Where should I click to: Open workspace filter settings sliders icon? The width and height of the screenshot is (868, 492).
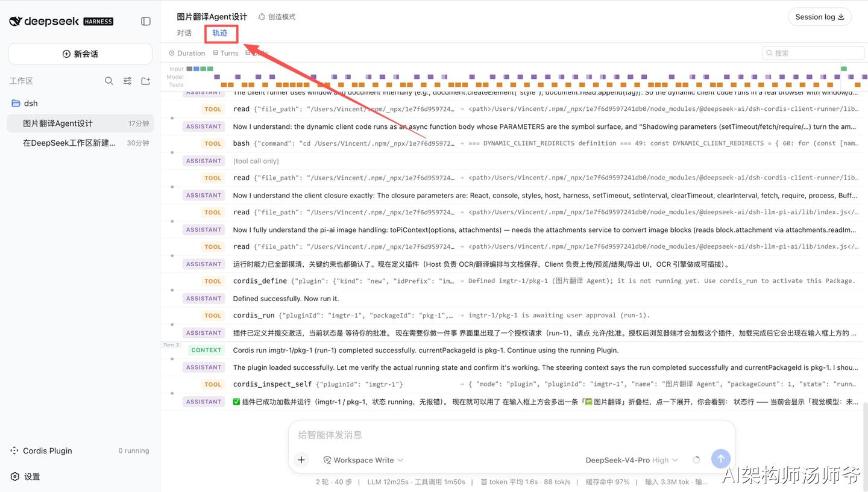(127, 81)
